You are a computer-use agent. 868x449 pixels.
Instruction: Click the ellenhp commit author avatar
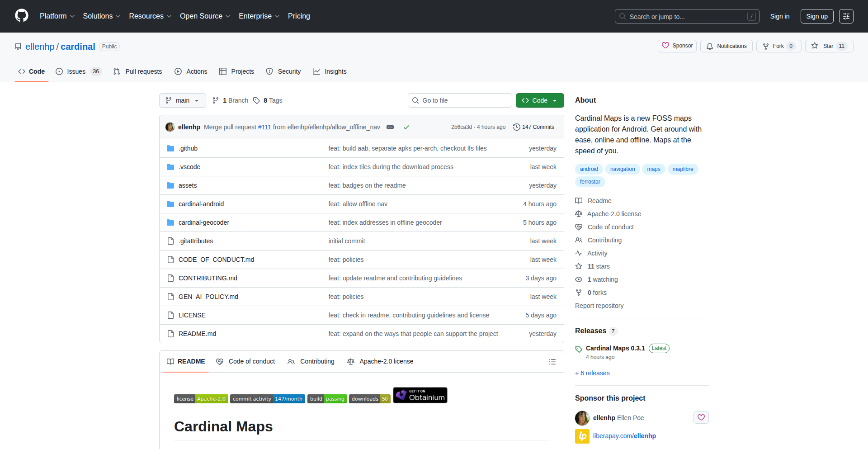[170, 127]
